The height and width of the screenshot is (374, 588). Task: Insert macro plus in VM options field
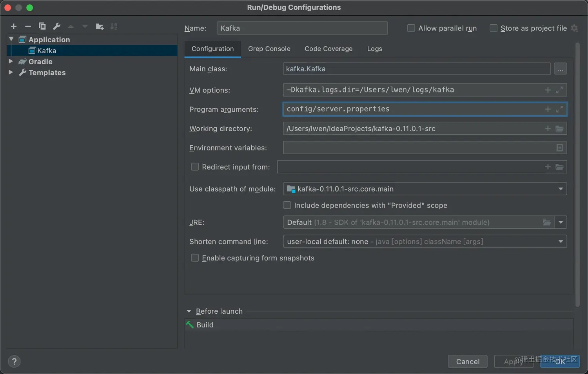(548, 90)
